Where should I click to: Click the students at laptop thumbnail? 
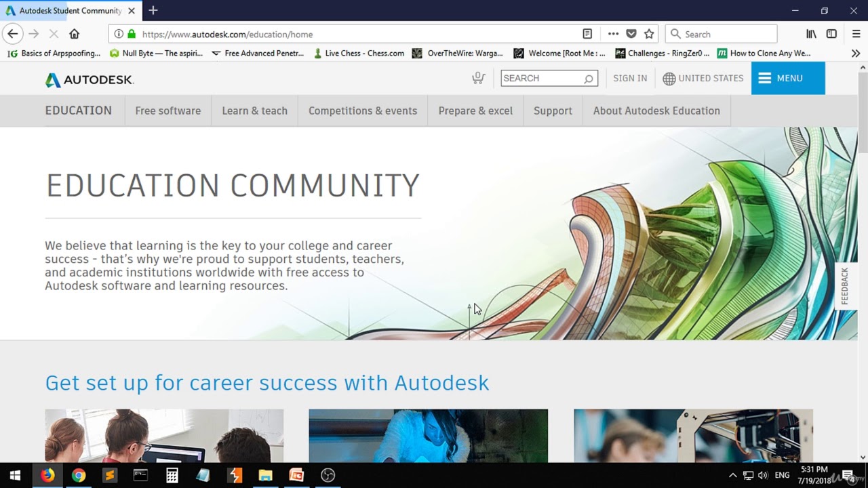(164, 436)
